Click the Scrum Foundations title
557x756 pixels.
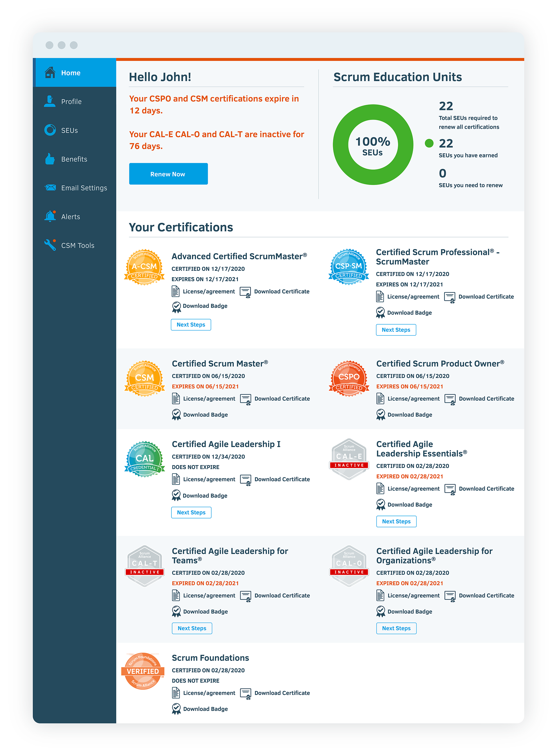(x=210, y=658)
